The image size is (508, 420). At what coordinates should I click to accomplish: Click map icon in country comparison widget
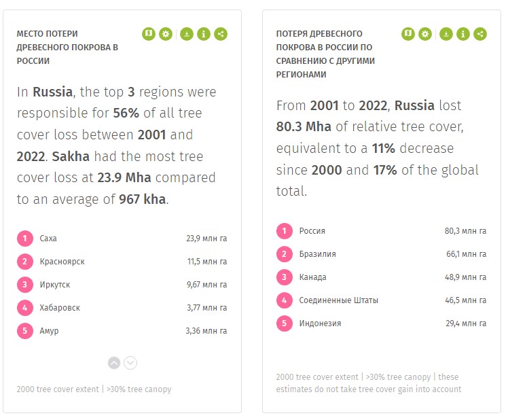coord(408,34)
